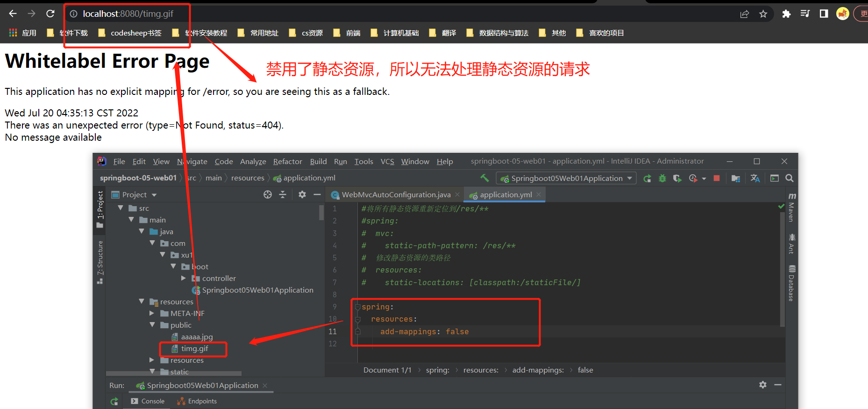Image resolution: width=868 pixels, height=409 pixels.
Task: Toggle fold marker beside resources: line
Action: (357, 319)
